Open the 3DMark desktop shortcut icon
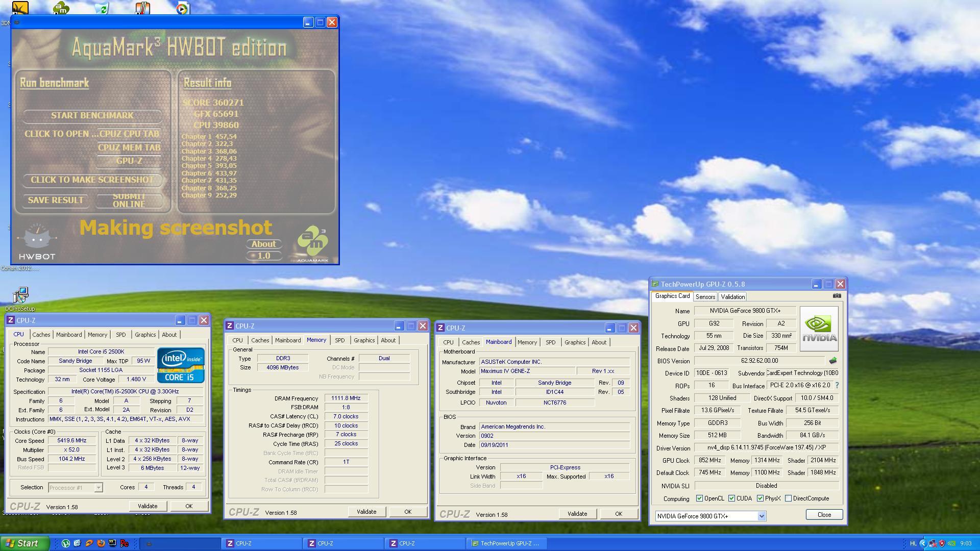980x551 pixels. click(x=20, y=8)
